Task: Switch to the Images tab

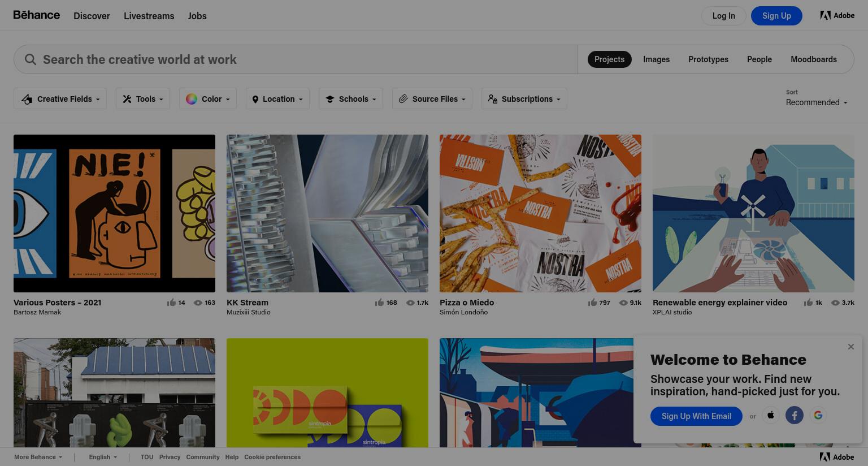Action: [x=656, y=59]
